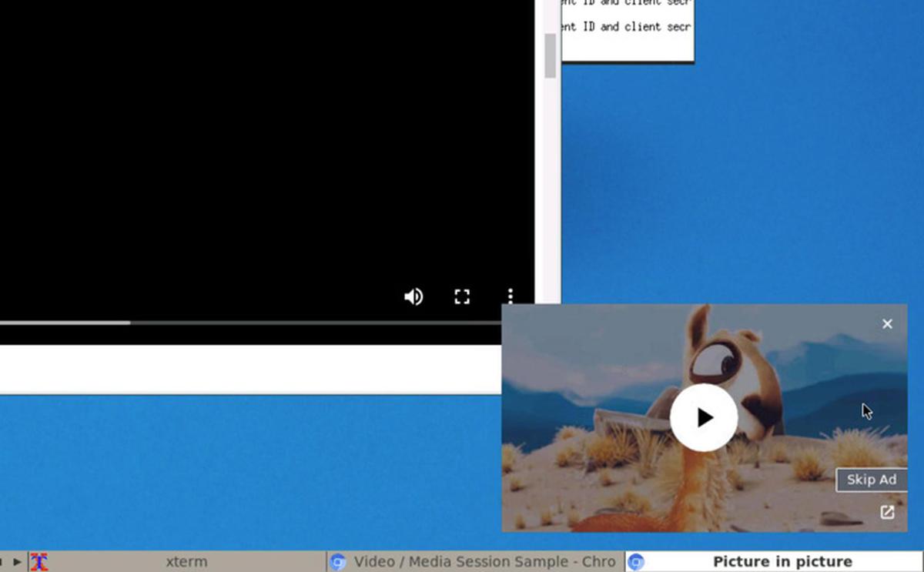
Task: Click the white page area below the video
Action: [x=246, y=370]
